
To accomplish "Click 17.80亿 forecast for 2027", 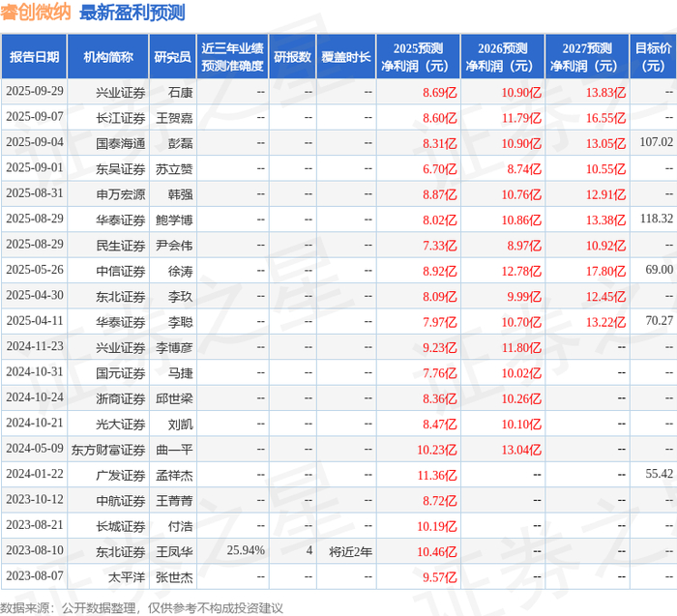I will click(x=605, y=271).
